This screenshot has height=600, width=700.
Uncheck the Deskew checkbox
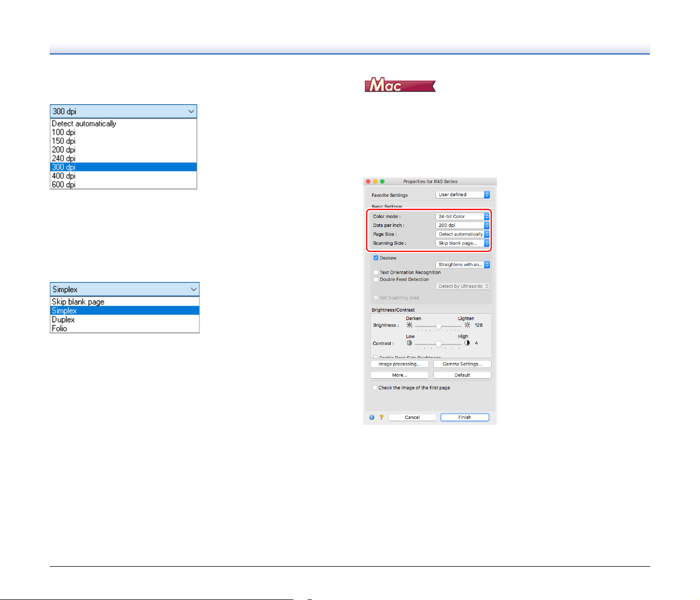(376, 258)
